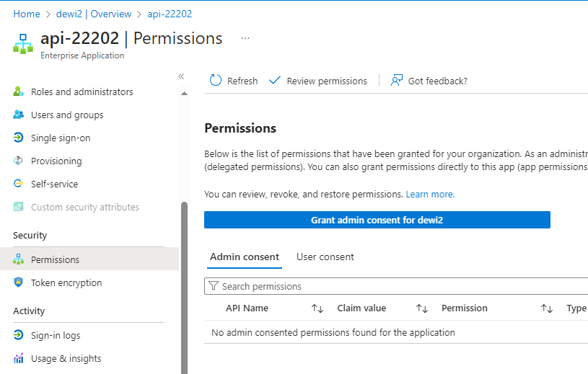The height and width of the screenshot is (374, 588).
Task: Click the Custom security attributes icon
Action: pyautogui.click(x=18, y=207)
